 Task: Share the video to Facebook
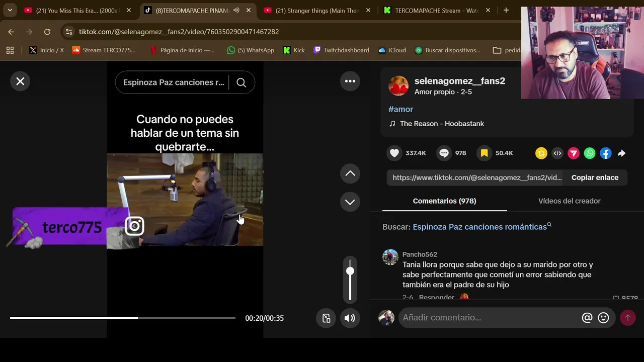[x=606, y=153]
